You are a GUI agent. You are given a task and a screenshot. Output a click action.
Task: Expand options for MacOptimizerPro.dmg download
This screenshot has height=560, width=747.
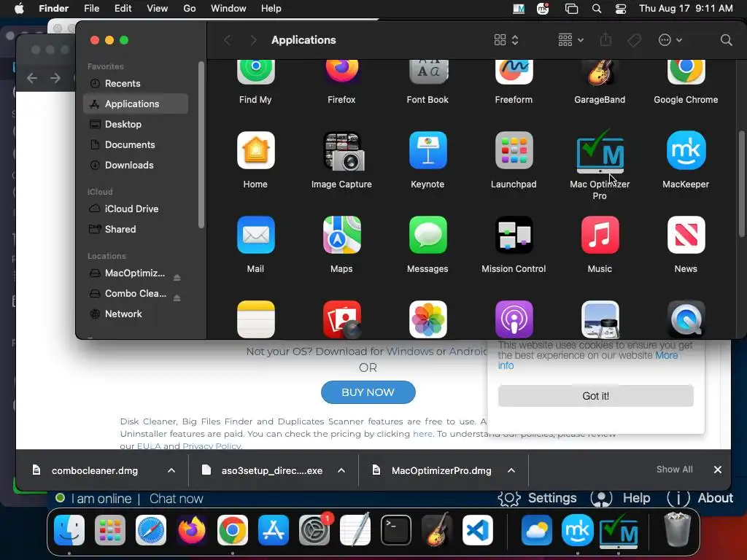pos(511,470)
